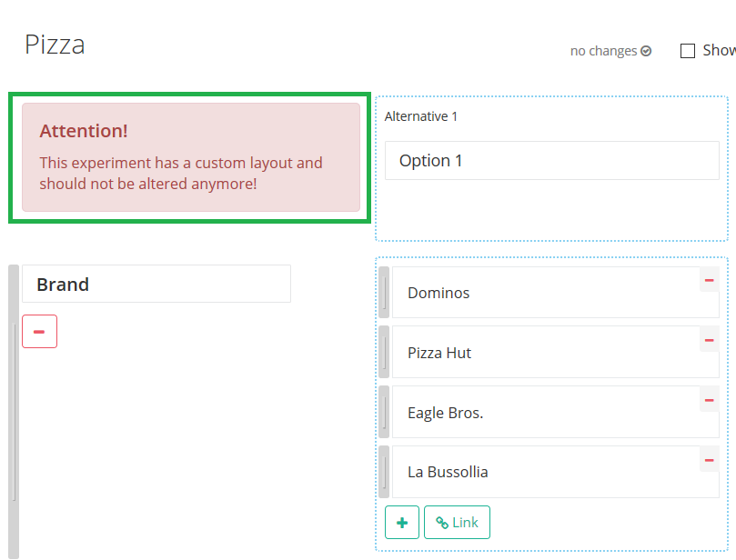Grab the drag handle beside La Bussollia
The width and height of the screenshot is (736, 560).
(x=384, y=473)
